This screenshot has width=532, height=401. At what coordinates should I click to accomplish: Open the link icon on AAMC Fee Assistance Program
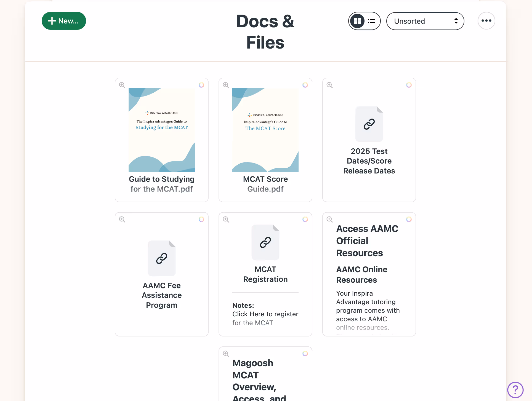pos(161,258)
